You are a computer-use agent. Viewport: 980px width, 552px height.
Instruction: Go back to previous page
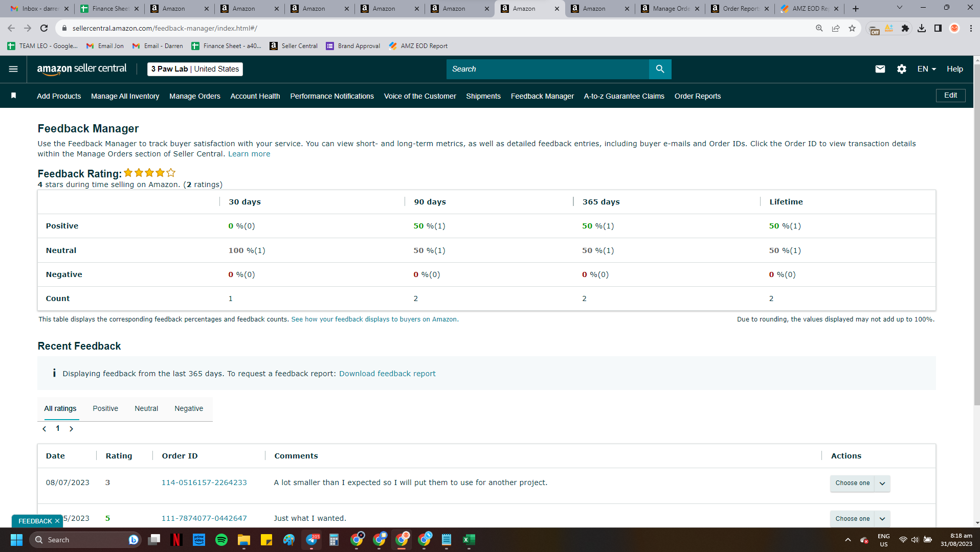11,28
